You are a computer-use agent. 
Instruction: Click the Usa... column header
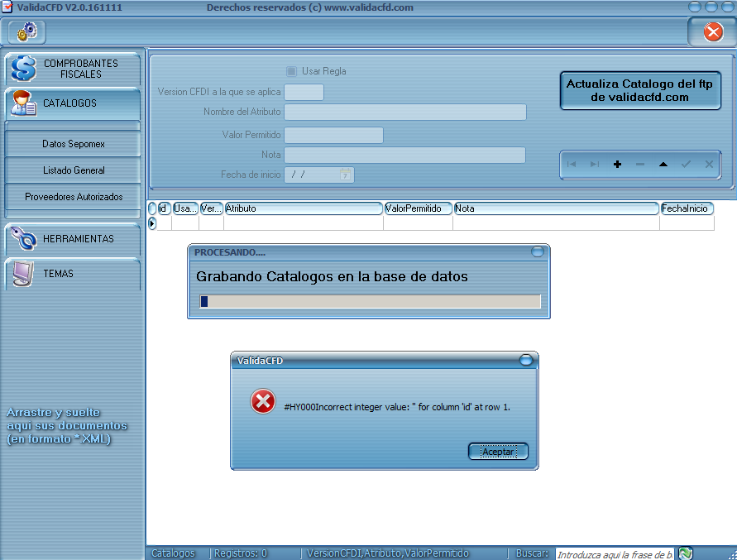click(185, 208)
